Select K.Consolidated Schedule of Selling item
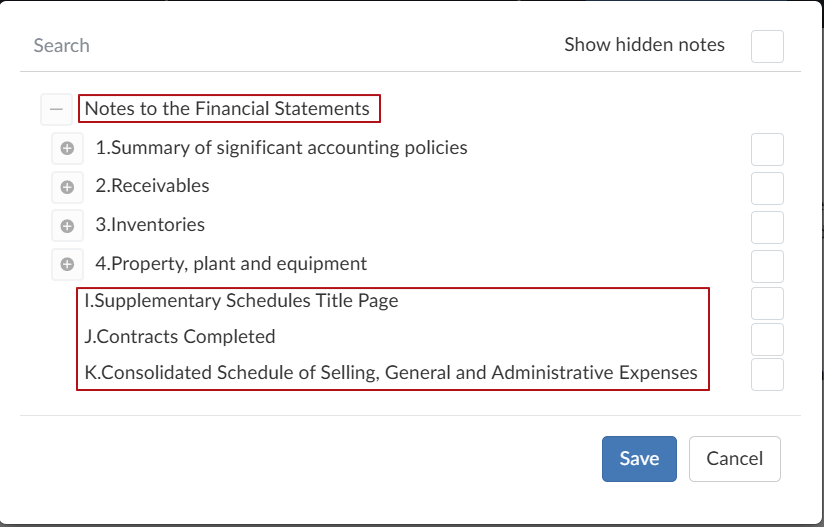824x527 pixels. [391, 373]
